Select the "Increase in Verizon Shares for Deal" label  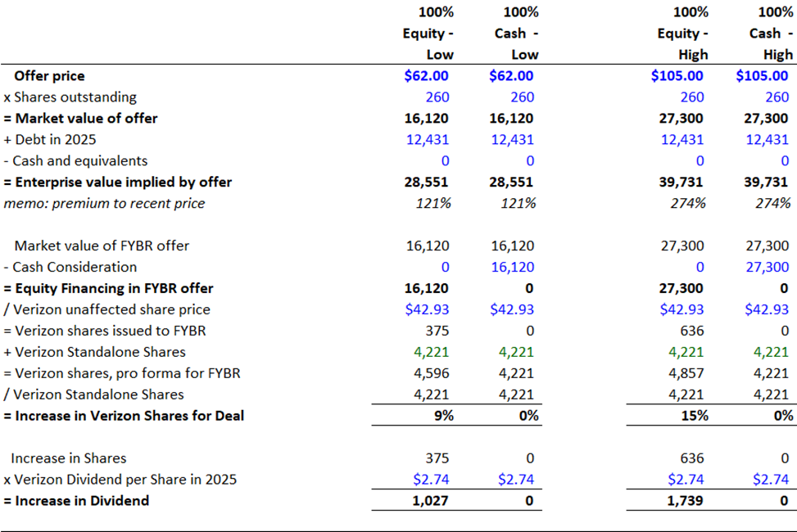pyautogui.click(x=124, y=416)
